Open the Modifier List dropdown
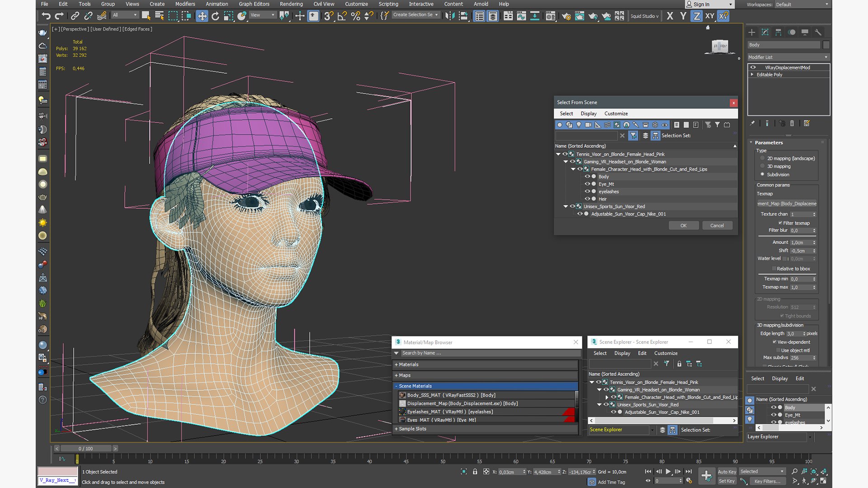Viewport: 868px width, 488px height. (x=788, y=57)
